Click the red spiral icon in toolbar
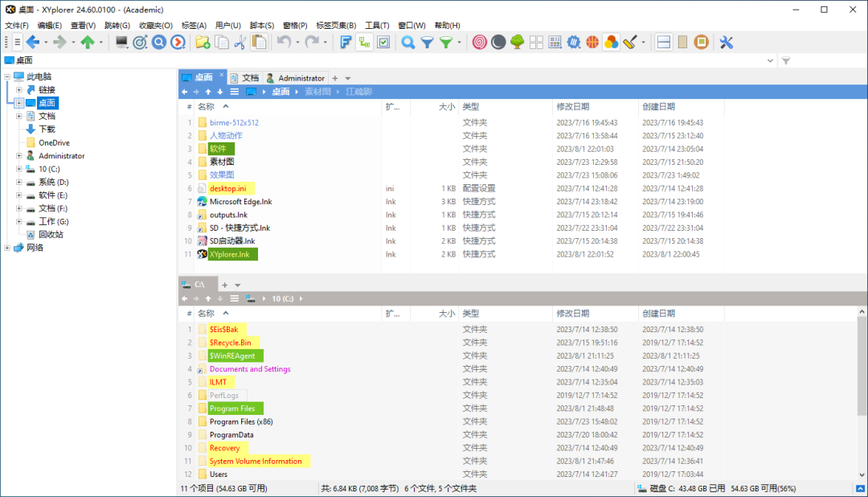The image size is (868, 497). click(x=479, y=42)
